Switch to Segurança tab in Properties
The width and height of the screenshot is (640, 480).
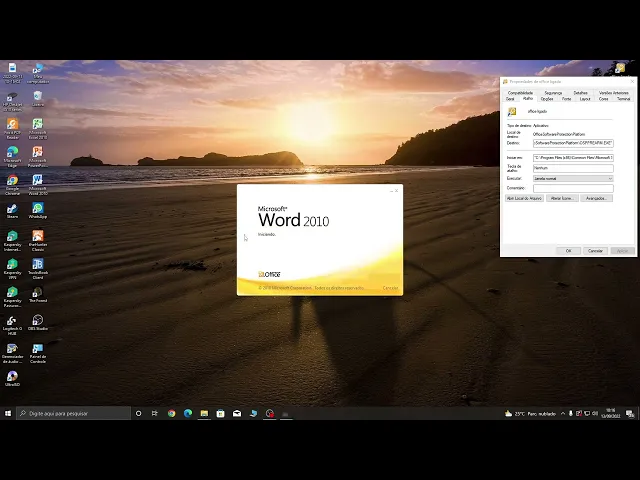[553, 93]
